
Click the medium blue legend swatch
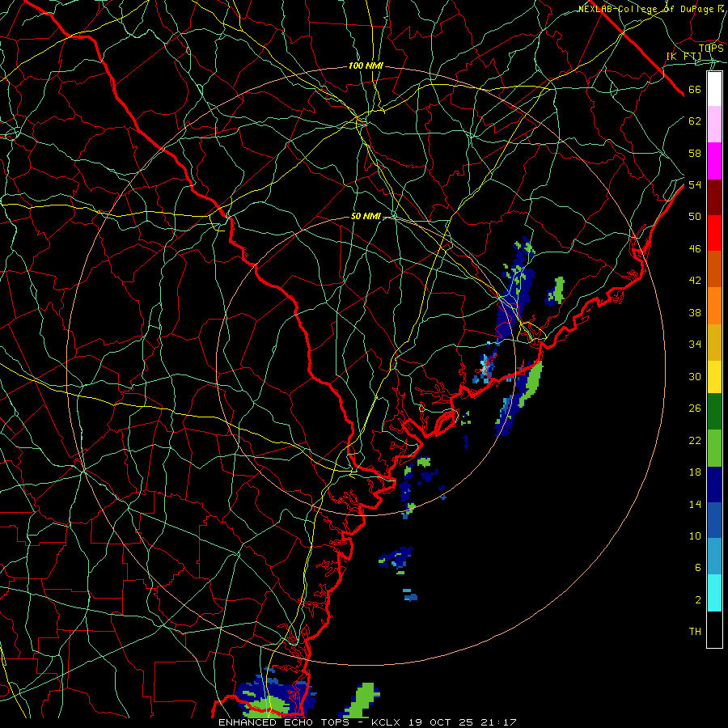[714, 520]
